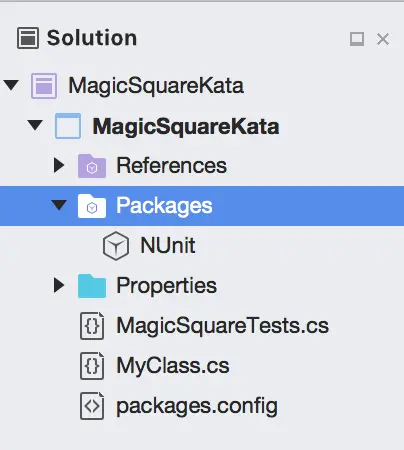Select MyClass.cs in the tree

click(x=173, y=366)
